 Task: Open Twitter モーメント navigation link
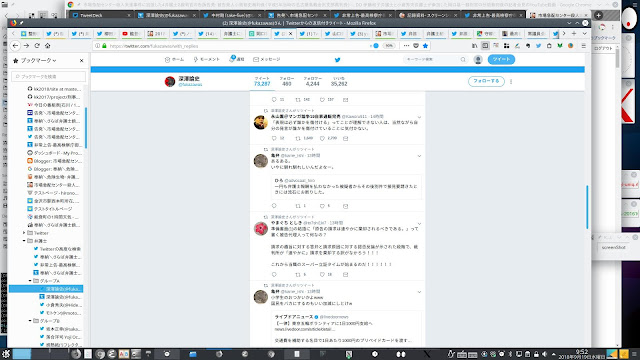(206, 60)
